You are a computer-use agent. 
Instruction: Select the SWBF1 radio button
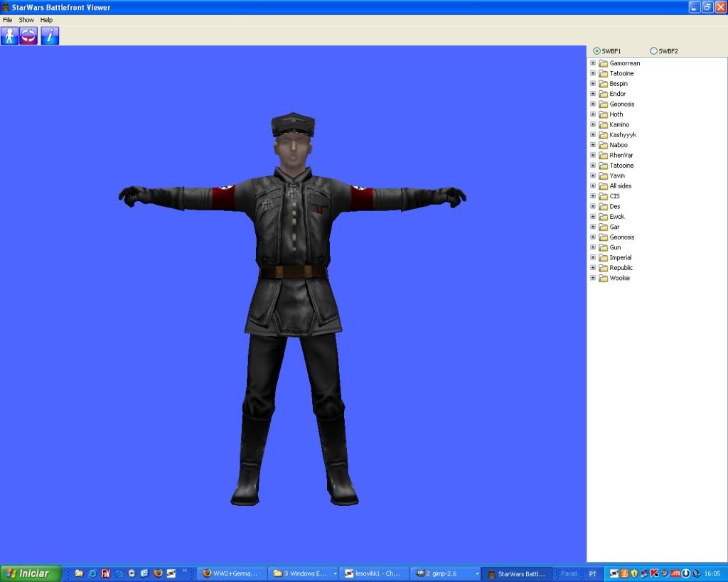pyautogui.click(x=596, y=51)
